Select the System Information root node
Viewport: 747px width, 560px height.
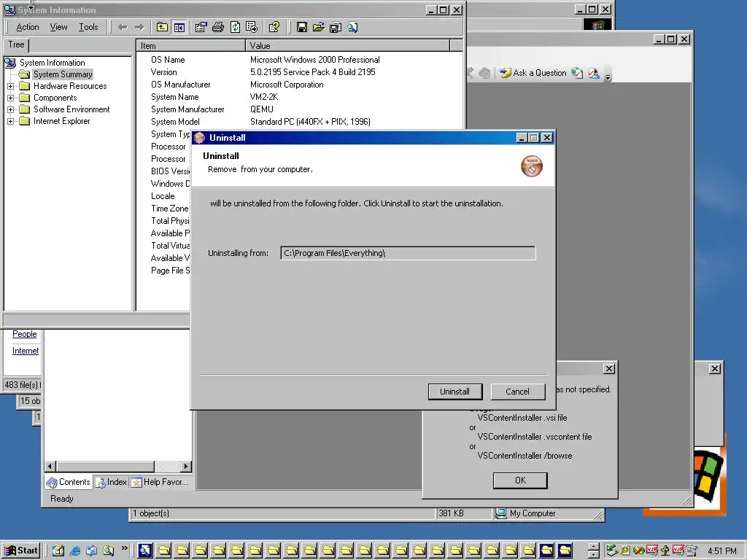pyautogui.click(x=52, y=63)
